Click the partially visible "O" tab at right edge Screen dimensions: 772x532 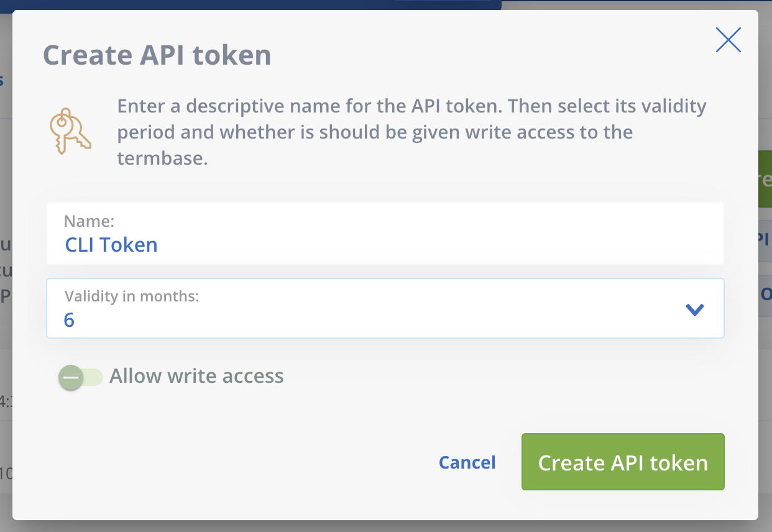(x=765, y=295)
